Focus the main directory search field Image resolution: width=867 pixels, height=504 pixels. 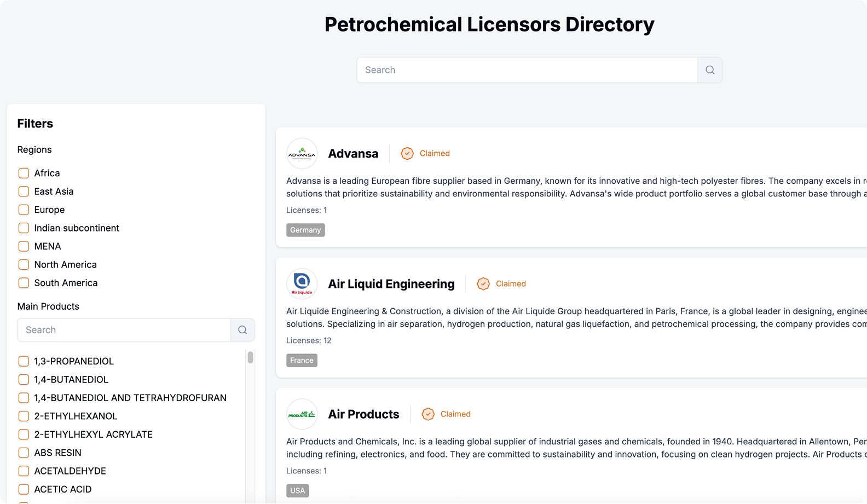coord(527,70)
